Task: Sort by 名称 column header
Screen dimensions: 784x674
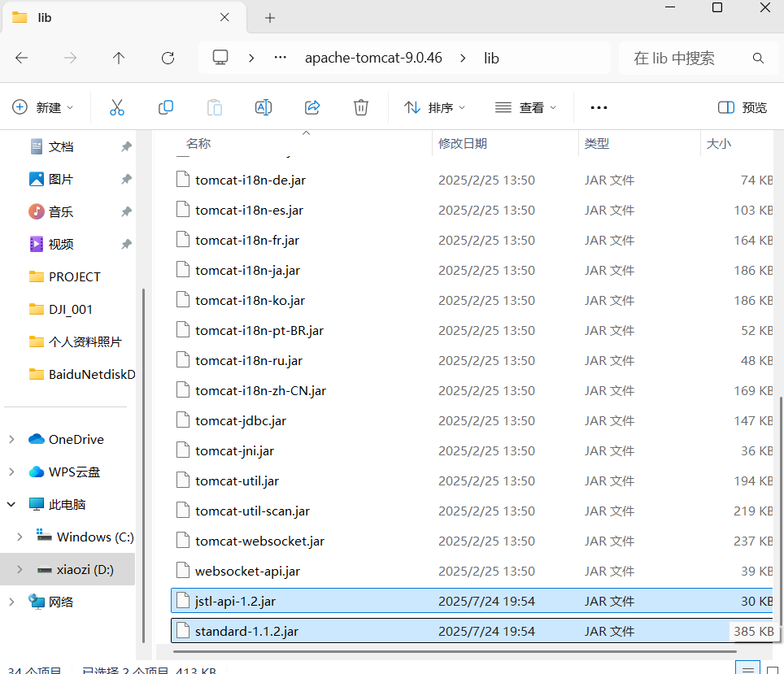Action: (x=198, y=144)
